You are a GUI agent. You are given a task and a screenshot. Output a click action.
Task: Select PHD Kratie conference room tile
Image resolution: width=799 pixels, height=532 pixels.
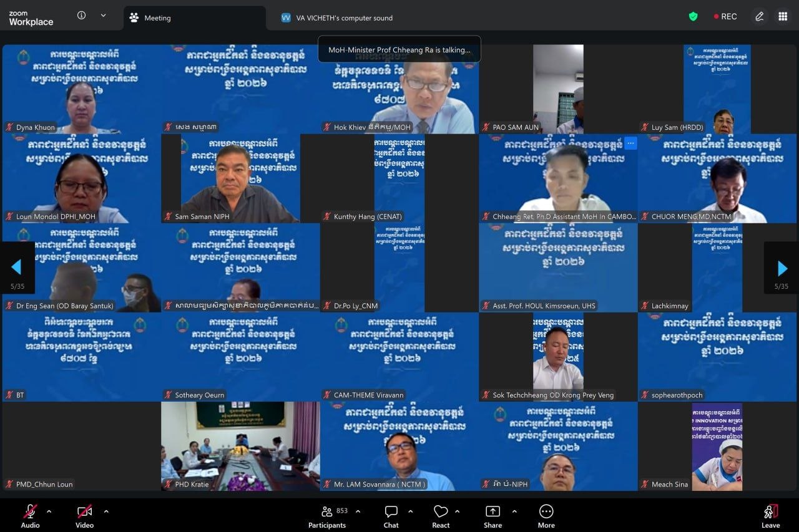240,446
